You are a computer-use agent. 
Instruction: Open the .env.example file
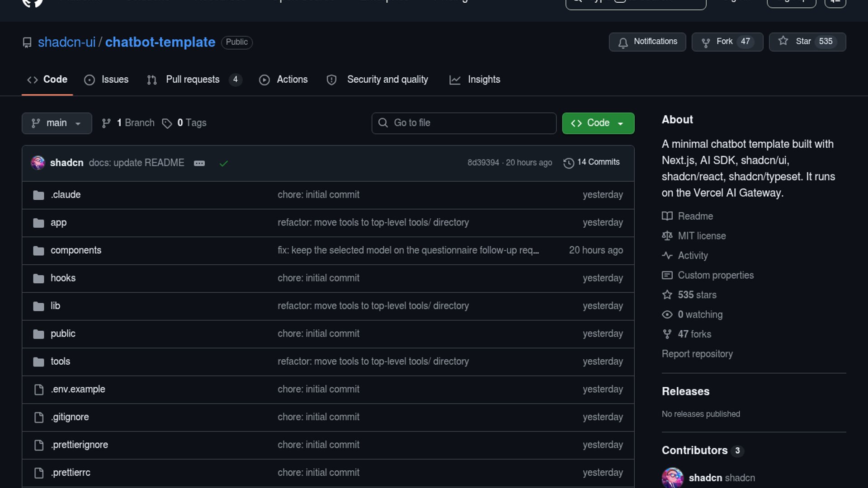(78, 389)
